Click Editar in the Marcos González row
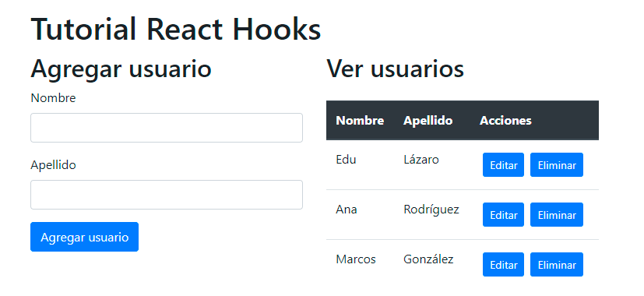 (503, 264)
